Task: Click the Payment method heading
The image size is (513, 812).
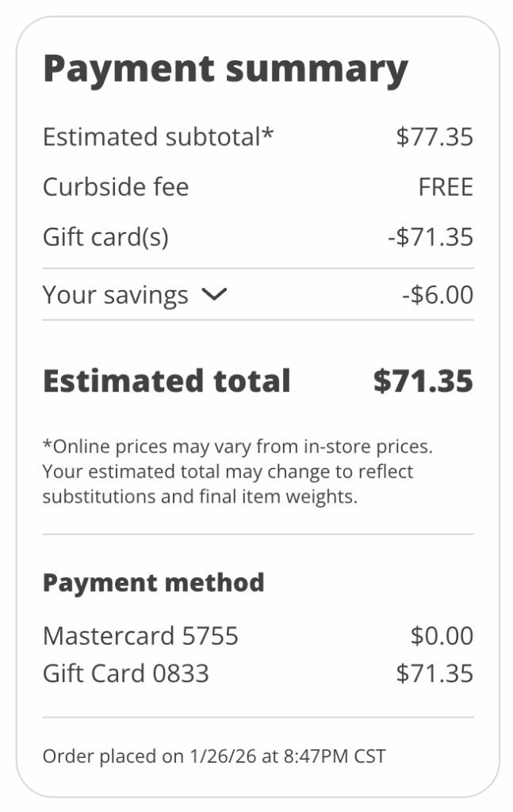Action: click(153, 583)
